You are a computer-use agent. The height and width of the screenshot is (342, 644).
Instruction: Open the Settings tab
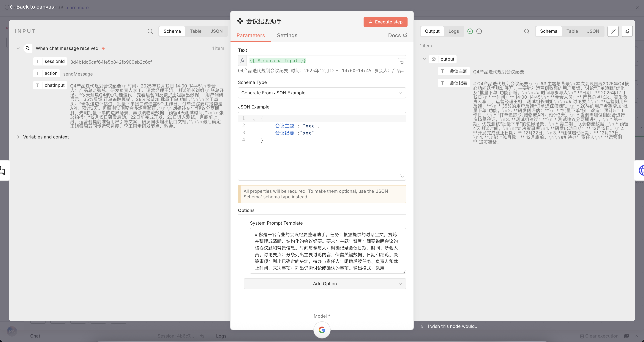287,36
